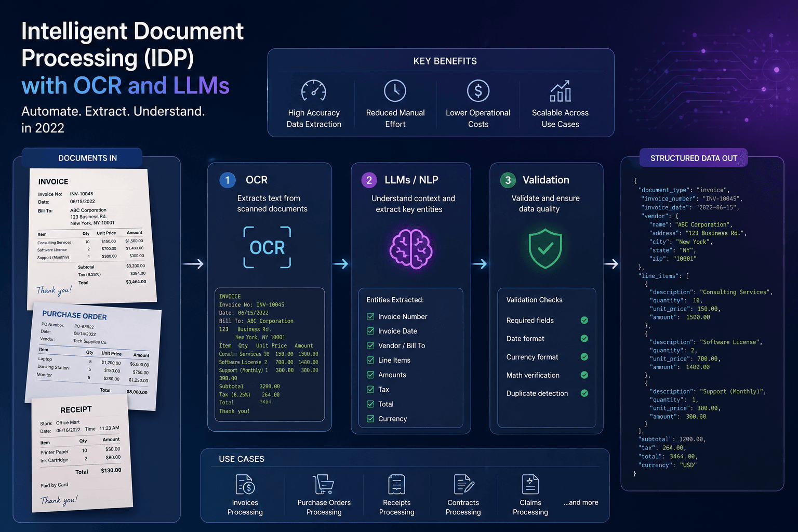Click the KEY BENEFITS heading

[x=445, y=61]
